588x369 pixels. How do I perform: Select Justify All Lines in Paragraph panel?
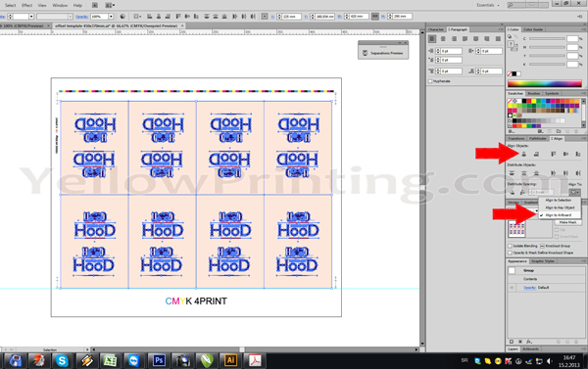[x=498, y=38]
